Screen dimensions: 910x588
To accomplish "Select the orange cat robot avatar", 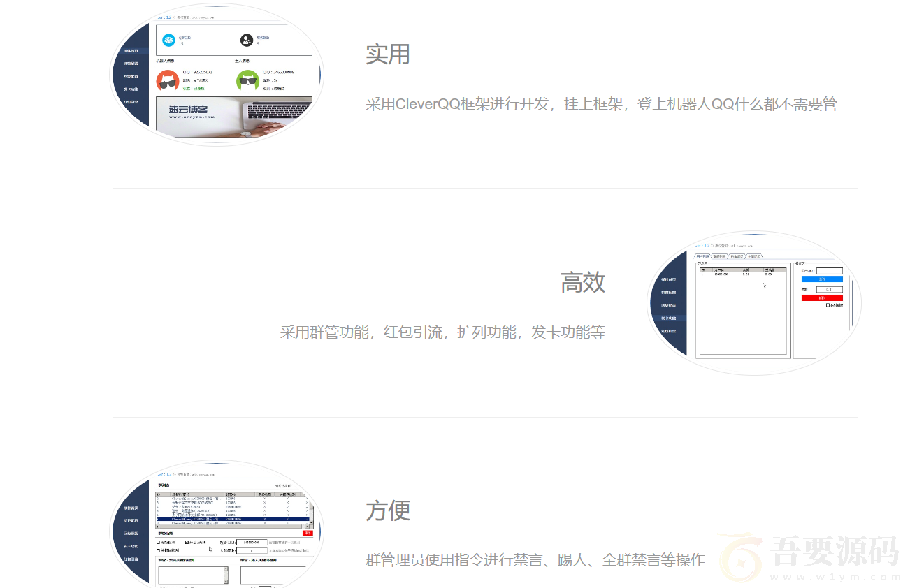I will coord(168,81).
